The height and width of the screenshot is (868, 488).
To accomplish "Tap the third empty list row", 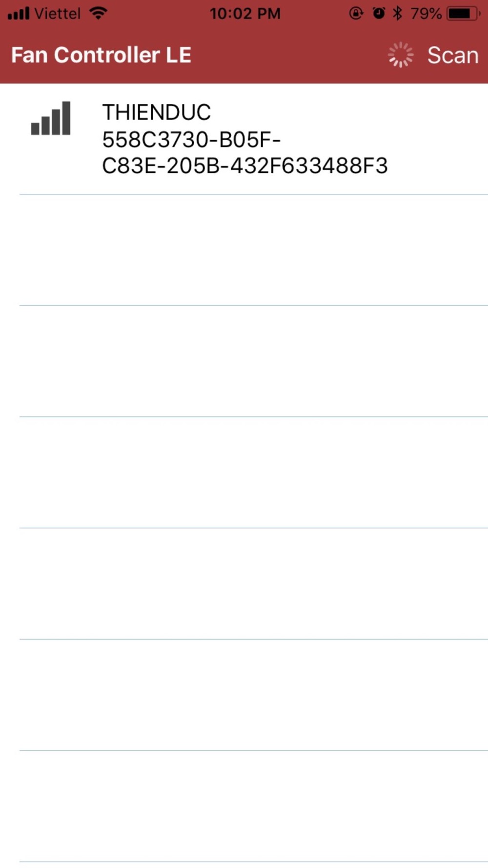I will click(x=244, y=473).
